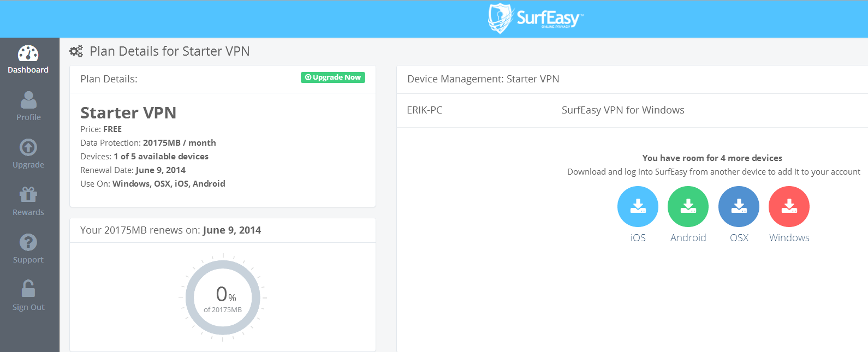Click the Upgrade arrow icon in sidebar
The width and height of the screenshot is (868, 352).
point(28,147)
